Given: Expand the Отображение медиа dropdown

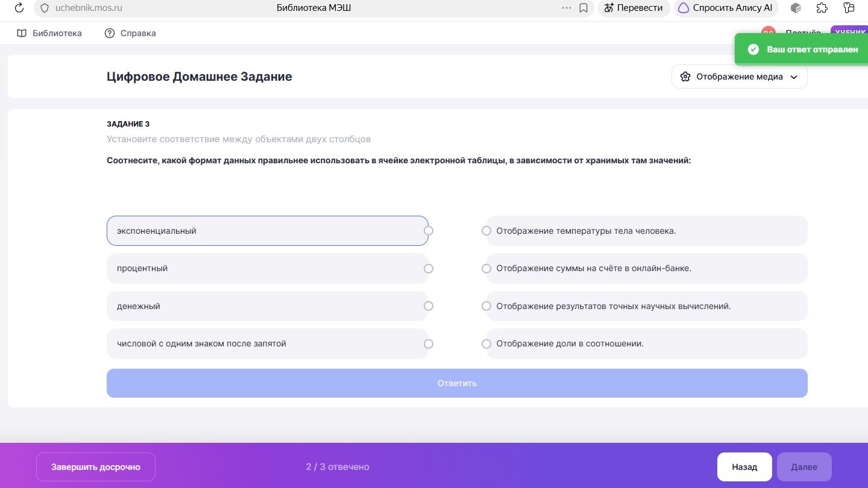Looking at the screenshot, I should pyautogui.click(x=740, y=77).
